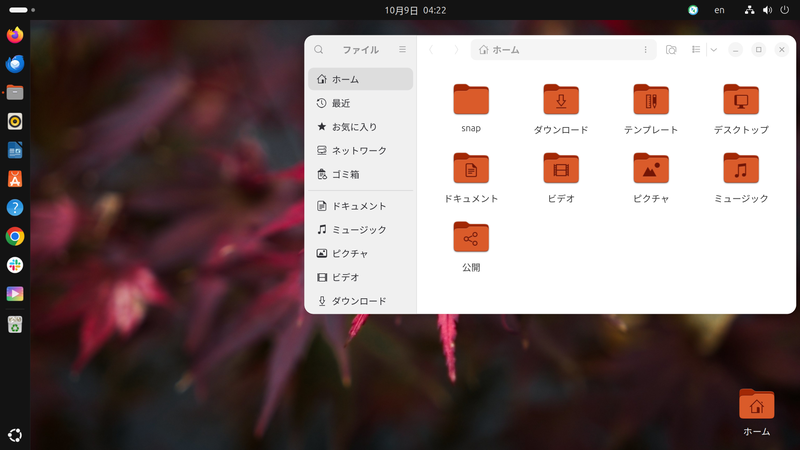Screen dimensions: 800x450
Task: Launch Thunderbird from the dock
Action: 15,64
